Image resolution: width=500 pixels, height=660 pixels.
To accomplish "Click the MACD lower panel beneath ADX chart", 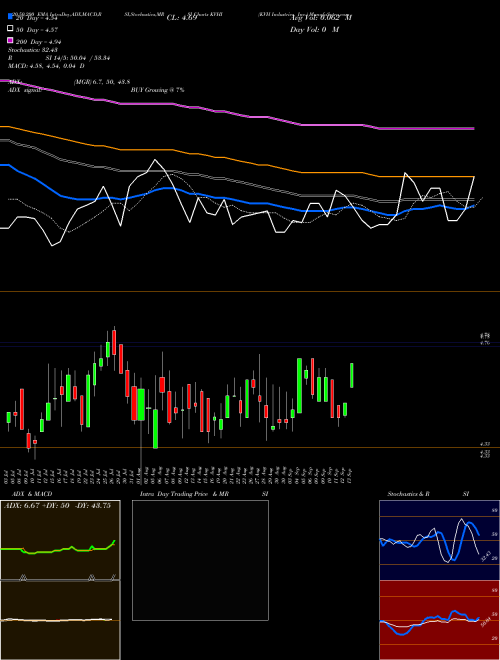I will click(x=60, y=620).
